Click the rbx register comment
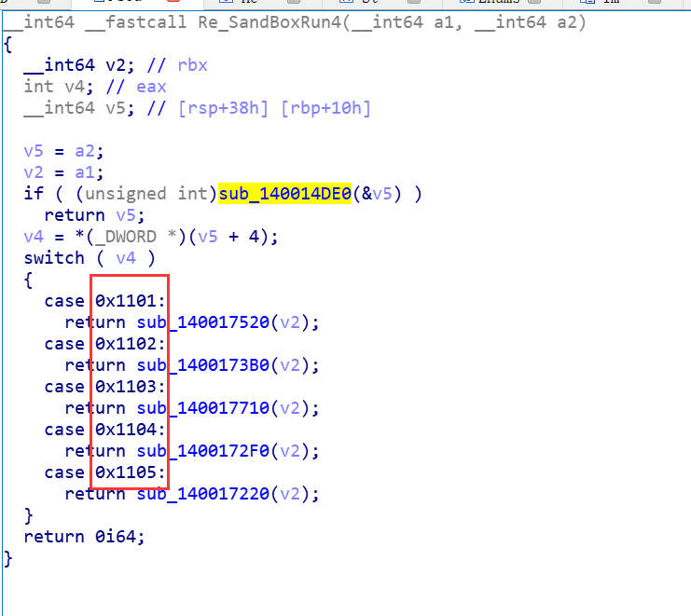The image size is (691, 616). (x=192, y=65)
